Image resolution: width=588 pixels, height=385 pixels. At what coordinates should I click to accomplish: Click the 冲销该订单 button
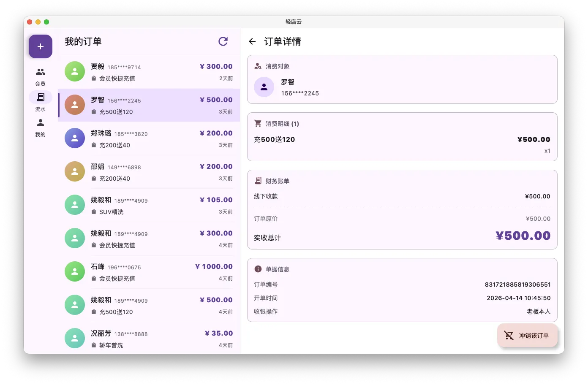pyautogui.click(x=527, y=335)
